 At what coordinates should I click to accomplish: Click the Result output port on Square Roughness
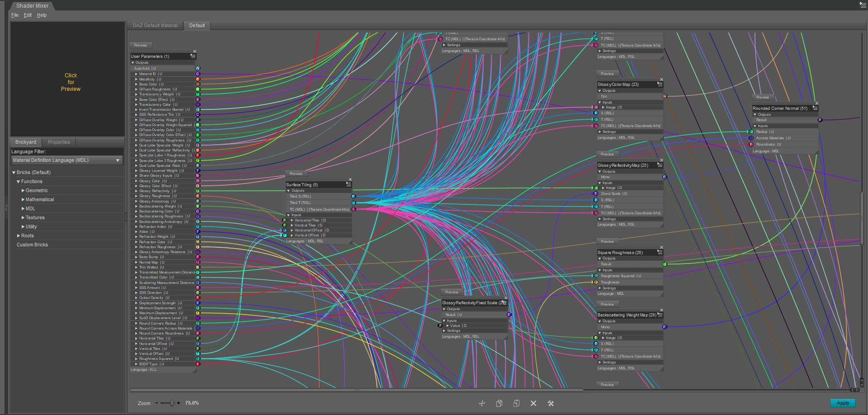tap(665, 264)
